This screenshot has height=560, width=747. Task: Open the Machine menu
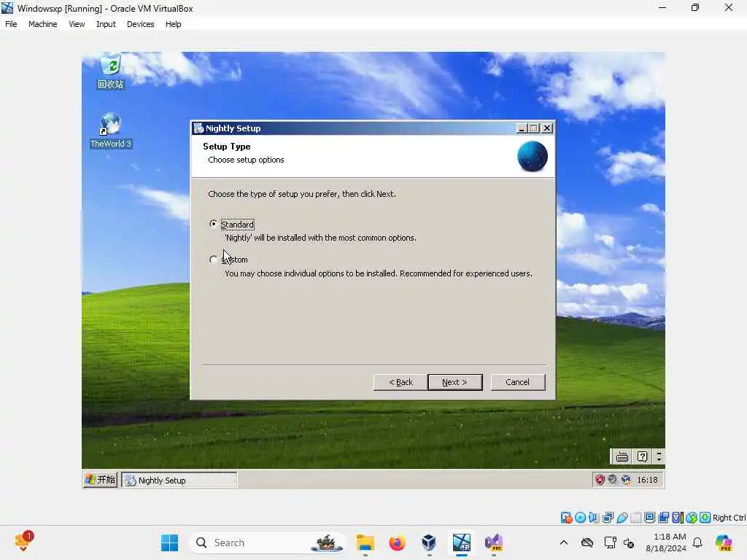click(x=43, y=24)
